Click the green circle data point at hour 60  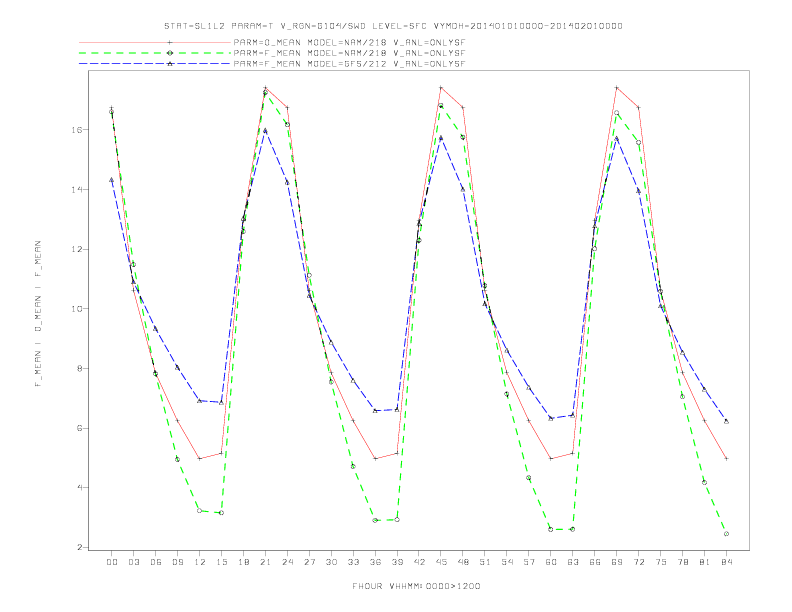[551, 529]
